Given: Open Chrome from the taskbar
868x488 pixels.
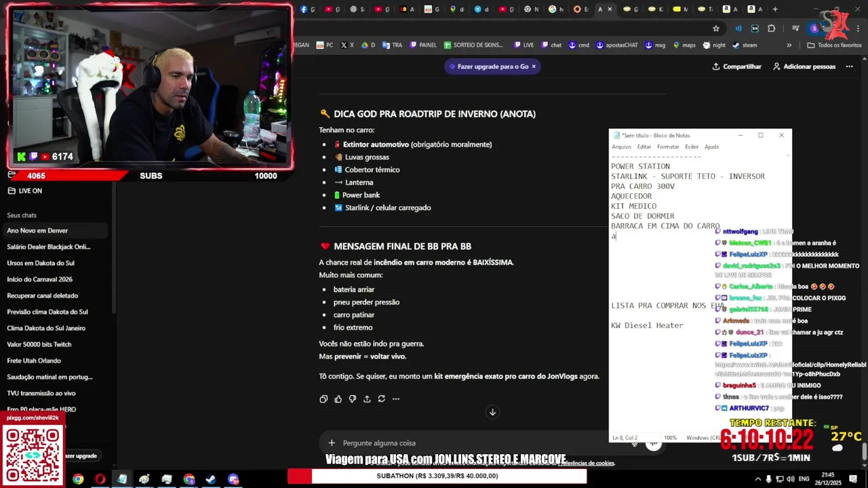Looking at the screenshot, I should click(78, 479).
